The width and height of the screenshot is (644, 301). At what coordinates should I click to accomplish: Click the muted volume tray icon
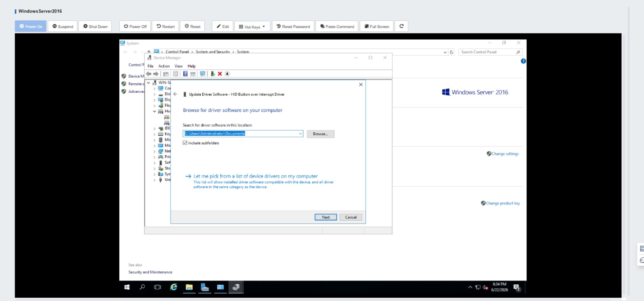[x=485, y=287]
